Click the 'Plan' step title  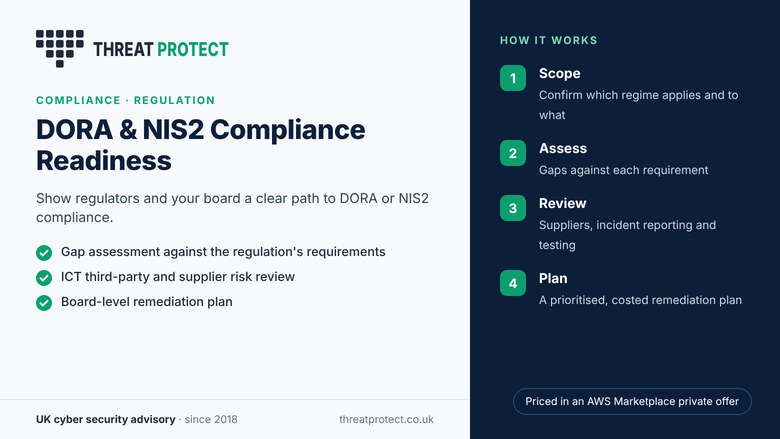(553, 278)
